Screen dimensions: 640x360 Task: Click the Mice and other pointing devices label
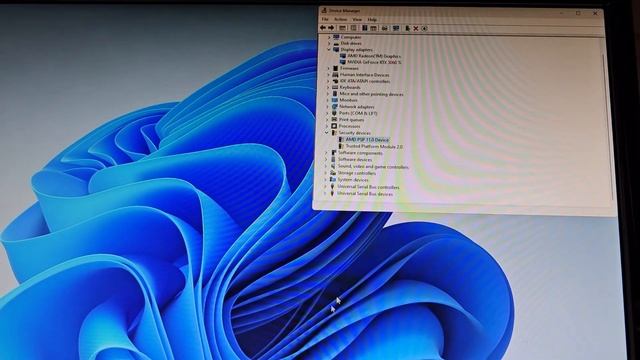(x=371, y=94)
